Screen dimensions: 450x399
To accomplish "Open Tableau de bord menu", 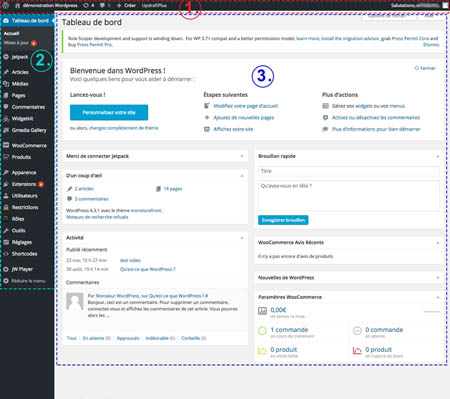I will [x=27, y=21].
